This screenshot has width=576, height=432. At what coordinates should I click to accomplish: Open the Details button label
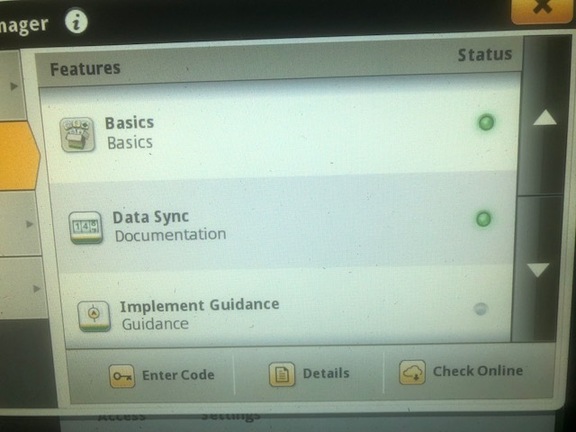click(326, 374)
